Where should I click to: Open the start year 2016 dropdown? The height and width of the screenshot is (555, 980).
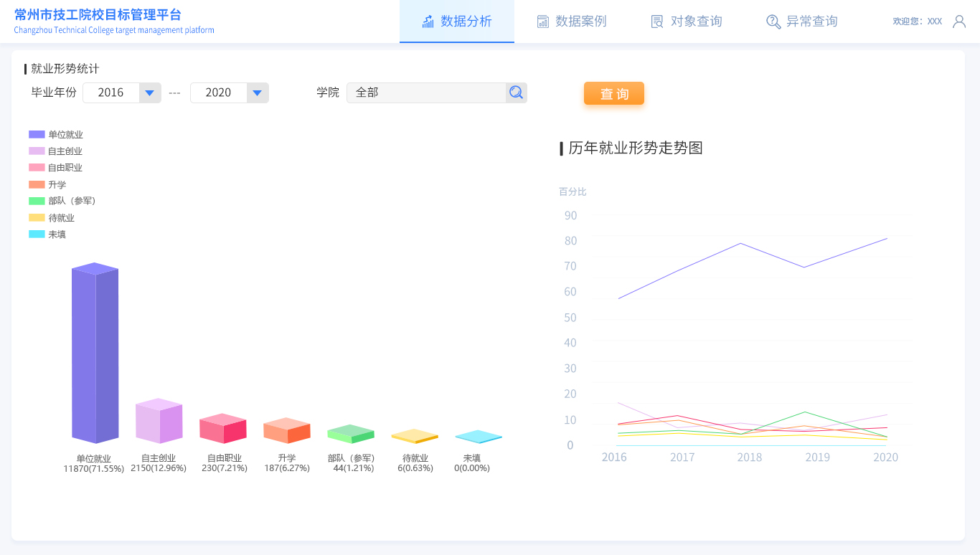point(150,92)
